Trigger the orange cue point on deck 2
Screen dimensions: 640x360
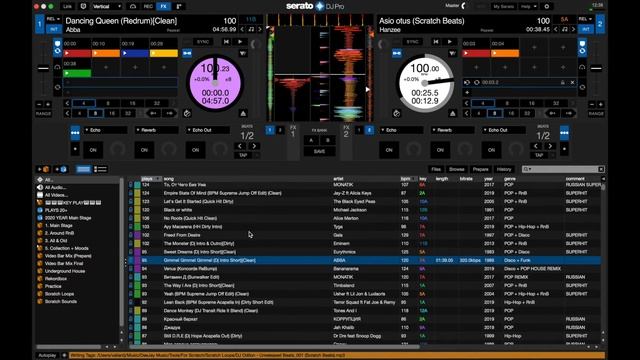pos(505,53)
